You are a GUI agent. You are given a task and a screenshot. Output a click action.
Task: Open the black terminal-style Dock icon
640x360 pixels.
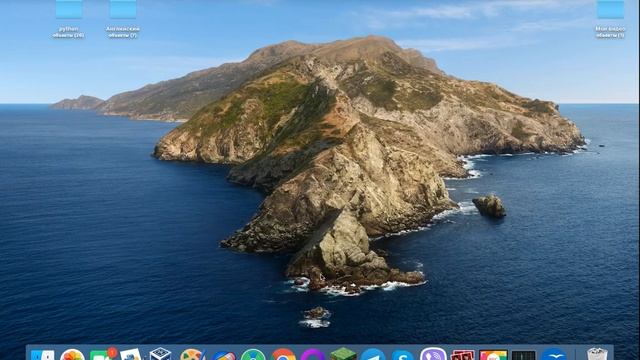click(x=523, y=356)
